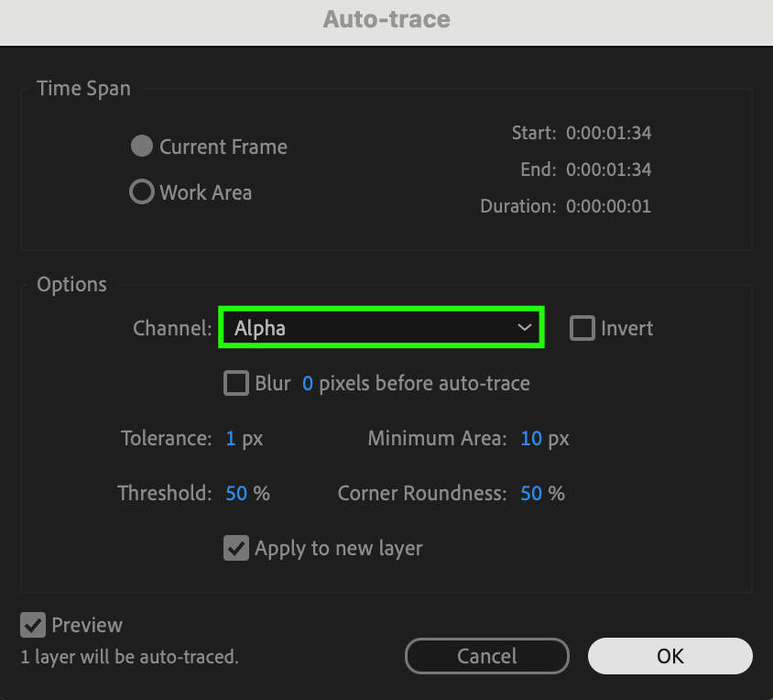Click the Auto-trace dialog title bar
Screen dimensions: 773x700
[386, 18]
